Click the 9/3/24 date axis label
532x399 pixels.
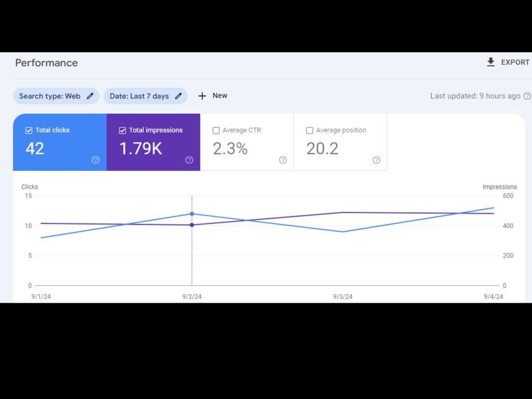point(343,296)
